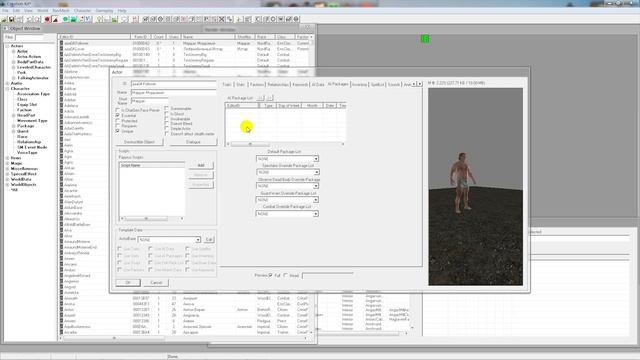The image size is (640, 360).
Task: Open the World menu
Action: pos(42,11)
